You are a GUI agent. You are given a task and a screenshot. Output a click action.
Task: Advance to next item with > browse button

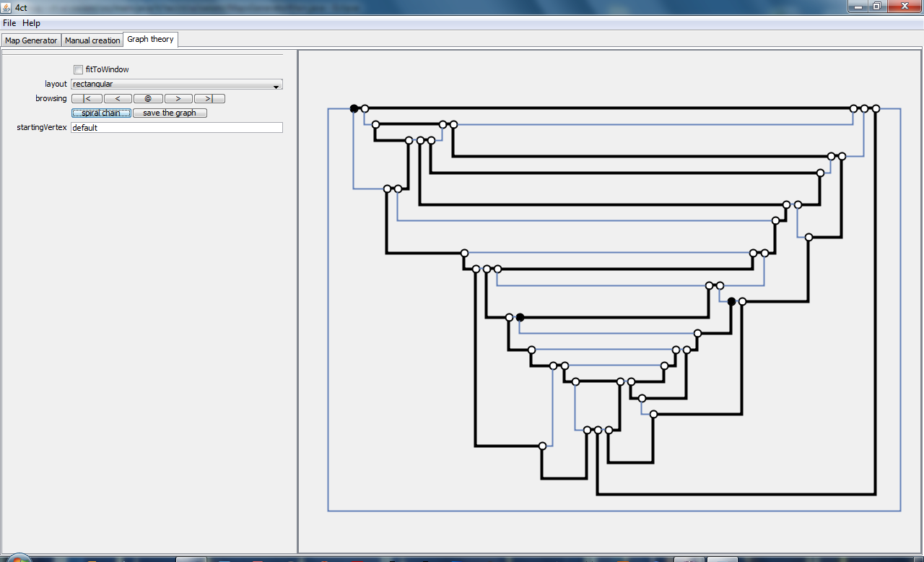click(178, 98)
